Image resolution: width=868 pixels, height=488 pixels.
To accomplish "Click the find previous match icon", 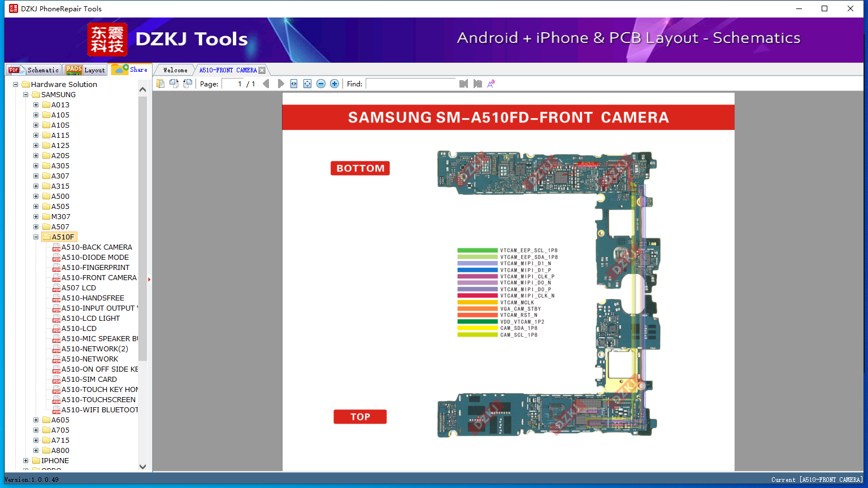I will tap(464, 84).
